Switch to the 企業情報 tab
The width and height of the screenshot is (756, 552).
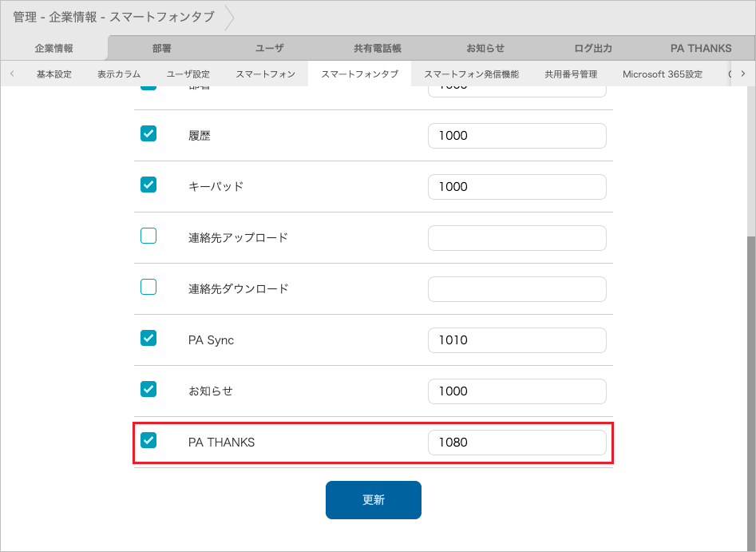[54, 48]
